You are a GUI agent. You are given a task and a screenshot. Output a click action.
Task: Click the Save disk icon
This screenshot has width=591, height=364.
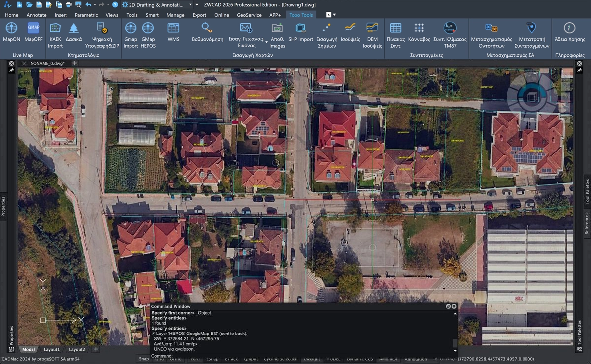(x=38, y=4)
